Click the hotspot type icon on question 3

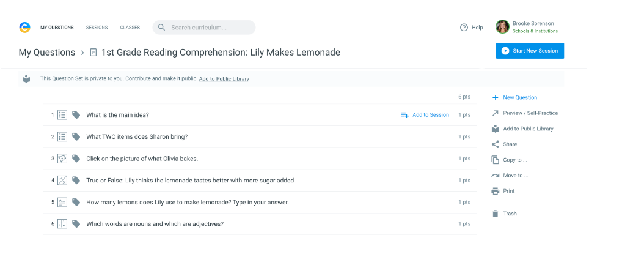62,159
